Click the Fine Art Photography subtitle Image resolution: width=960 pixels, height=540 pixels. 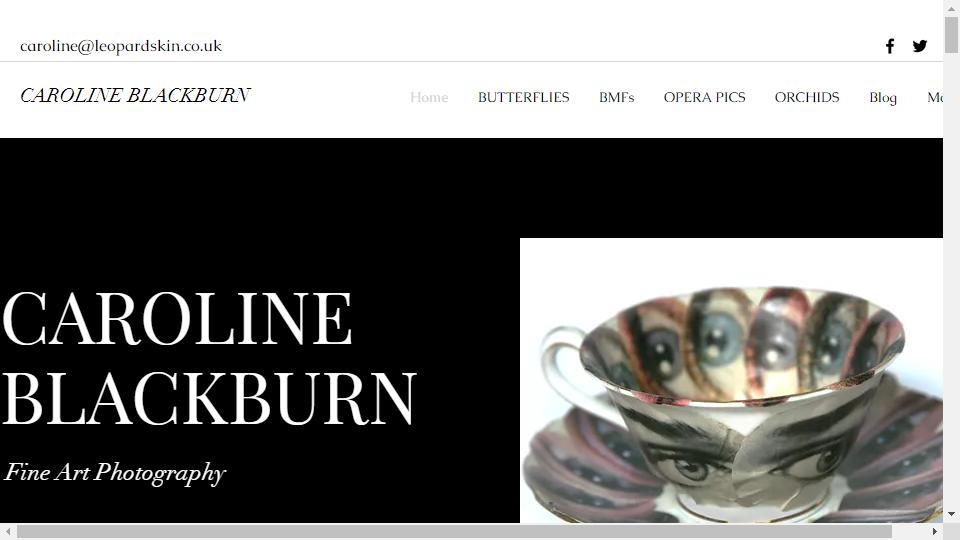pos(115,473)
